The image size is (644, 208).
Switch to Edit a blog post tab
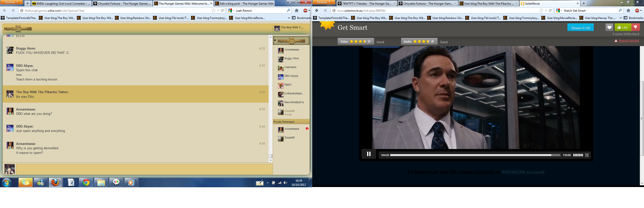[x=244, y=3]
